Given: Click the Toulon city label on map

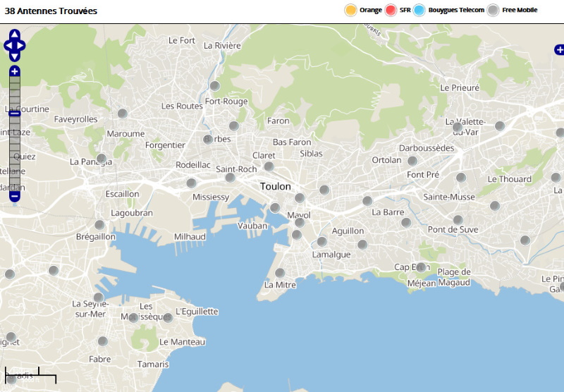Looking at the screenshot, I should tap(275, 187).
